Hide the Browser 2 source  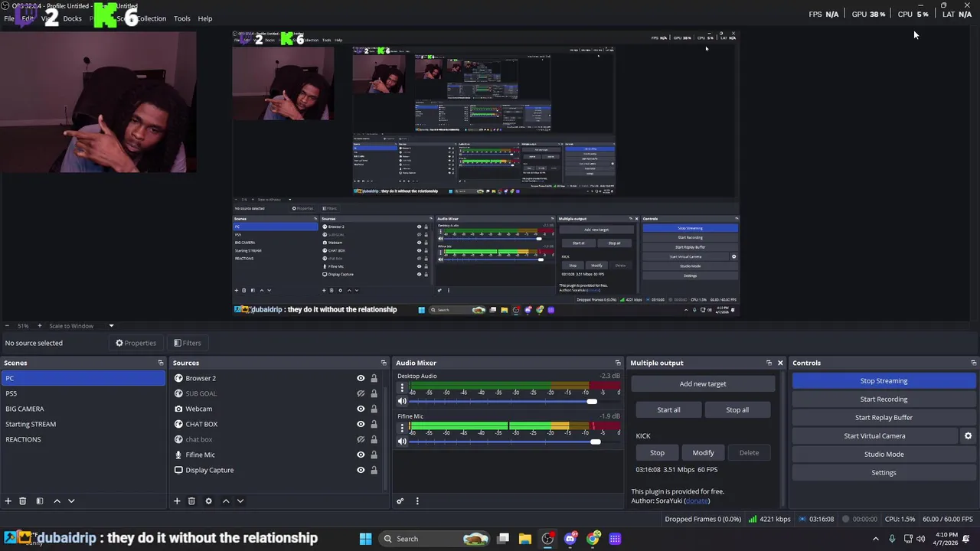361,378
